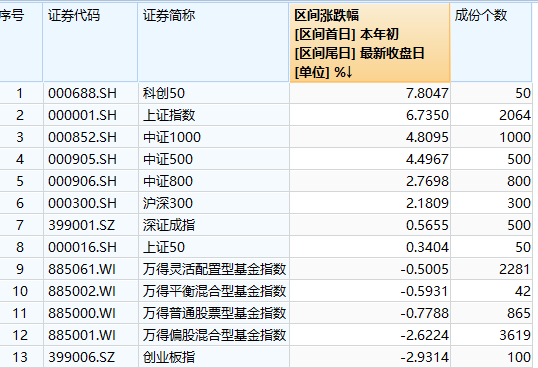This screenshot has width=538, height=368.
Task: Select security code 885001.WI
Action: tap(82, 335)
